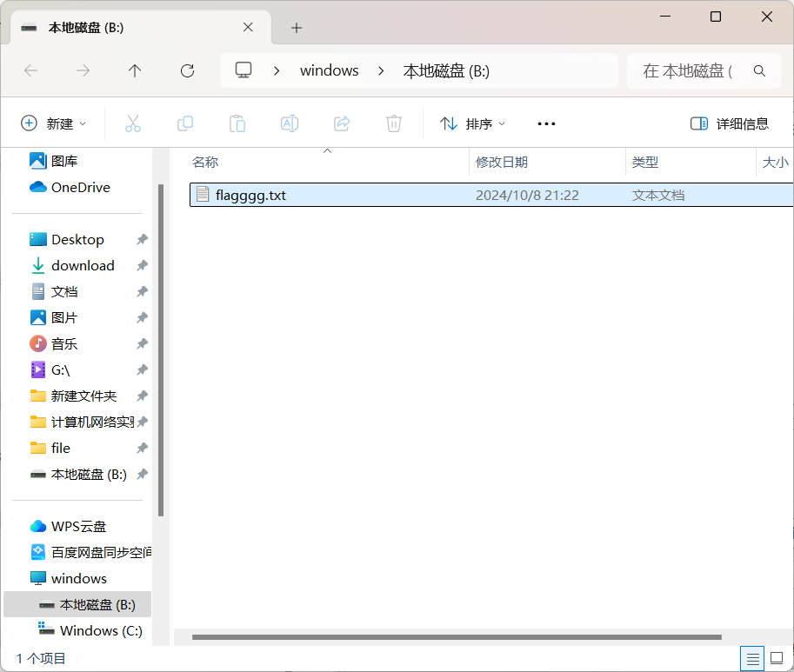Click the Paste clipboard icon
This screenshot has height=672, width=794.
coord(237,123)
